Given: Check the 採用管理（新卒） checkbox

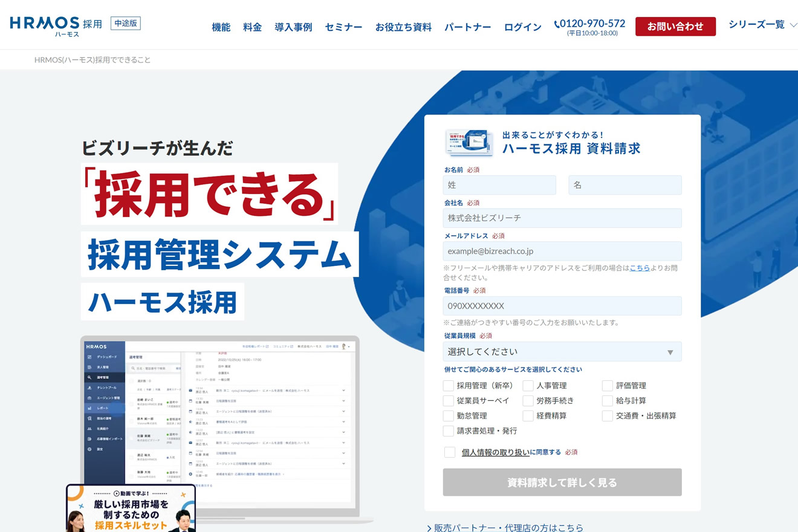Looking at the screenshot, I should point(449,386).
